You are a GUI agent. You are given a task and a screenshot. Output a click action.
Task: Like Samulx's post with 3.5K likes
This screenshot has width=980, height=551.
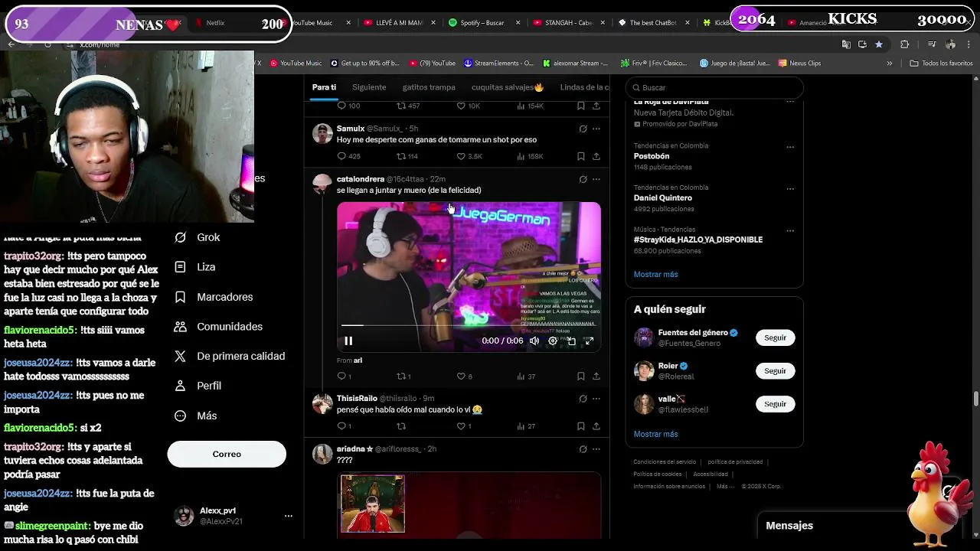click(469, 156)
